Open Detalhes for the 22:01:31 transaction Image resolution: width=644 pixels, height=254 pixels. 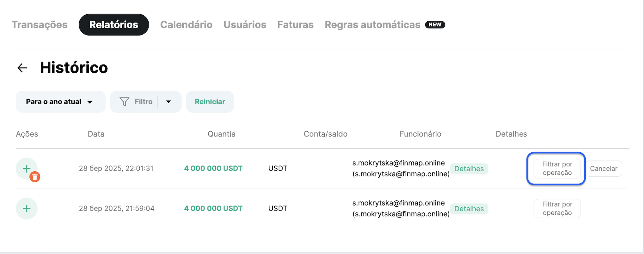(x=469, y=169)
